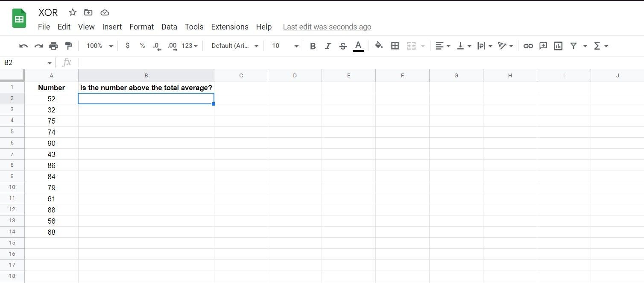Screen dimensions: 644x283
Task: Open the font family dropdown
Action: point(235,46)
